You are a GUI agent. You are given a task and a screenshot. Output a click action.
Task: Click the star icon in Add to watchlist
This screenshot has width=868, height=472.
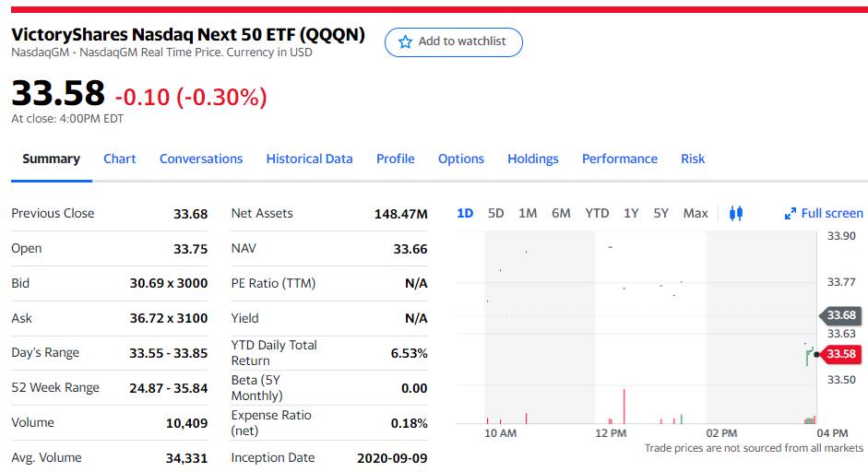405,42
